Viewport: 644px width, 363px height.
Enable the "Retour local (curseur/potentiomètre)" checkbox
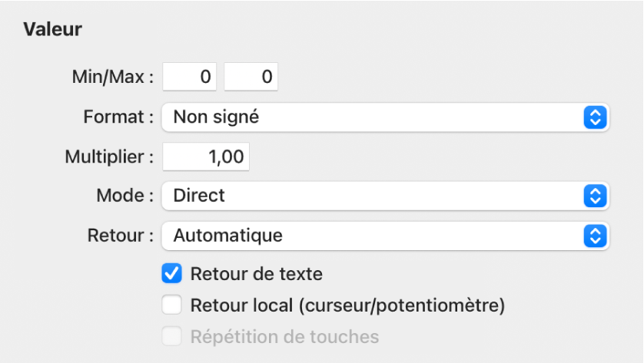(x=172, y=305)
